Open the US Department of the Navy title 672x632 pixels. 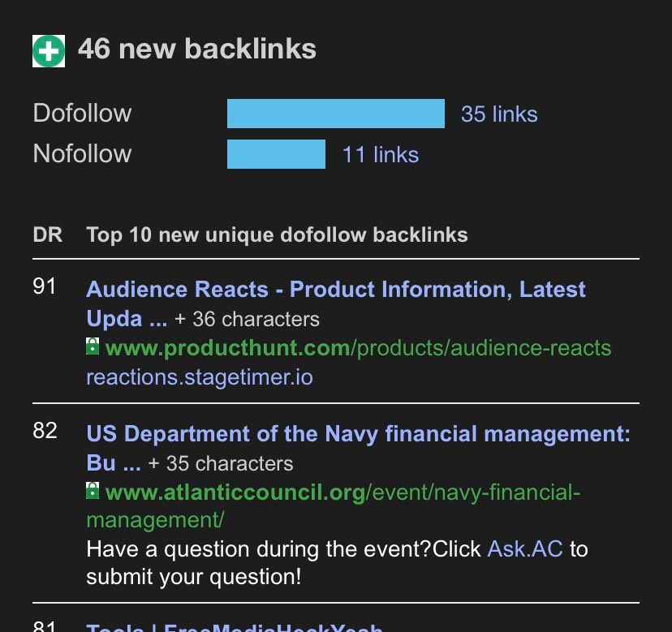(x=358, y=434)
